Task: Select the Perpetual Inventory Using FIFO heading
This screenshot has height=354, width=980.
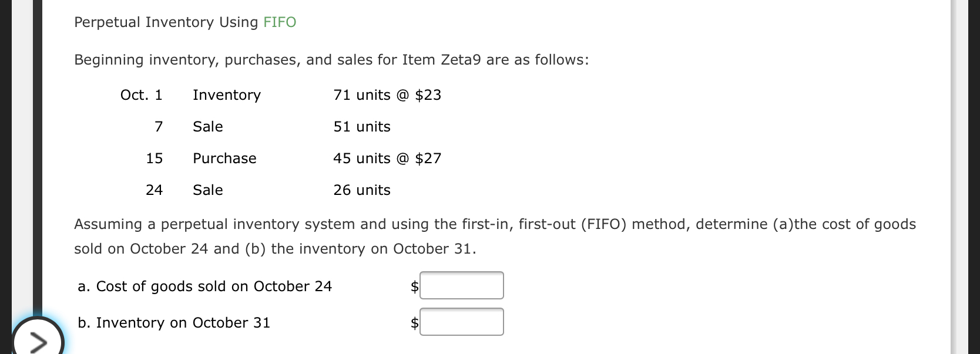Action: (184, 22)
